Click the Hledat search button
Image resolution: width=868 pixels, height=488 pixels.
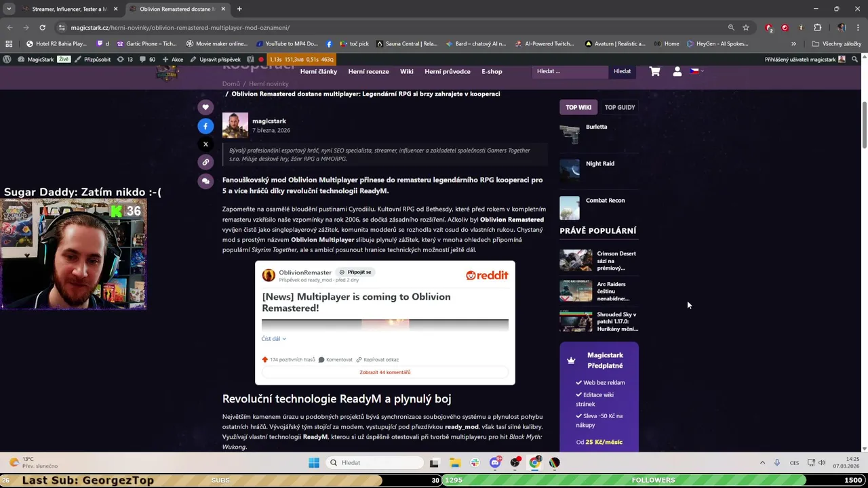coord(622,71)
